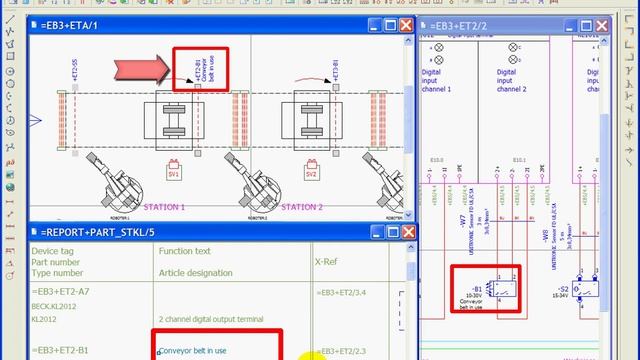Image resolution: width=640 pixels, height=360 pixels.
Task: Insert diagonal interruption symbol in right toolbar
Action: pyautogui.click(x=629, y=162)
